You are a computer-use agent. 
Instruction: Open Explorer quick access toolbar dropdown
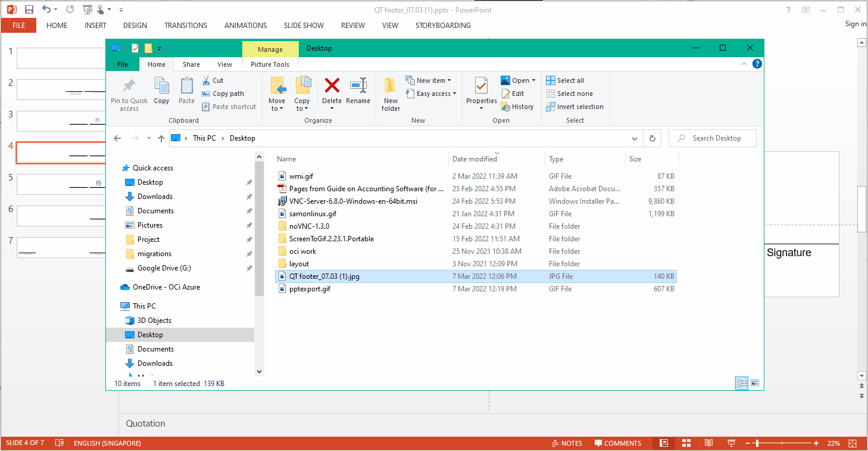pyautogui.click(x=160, y=48)
